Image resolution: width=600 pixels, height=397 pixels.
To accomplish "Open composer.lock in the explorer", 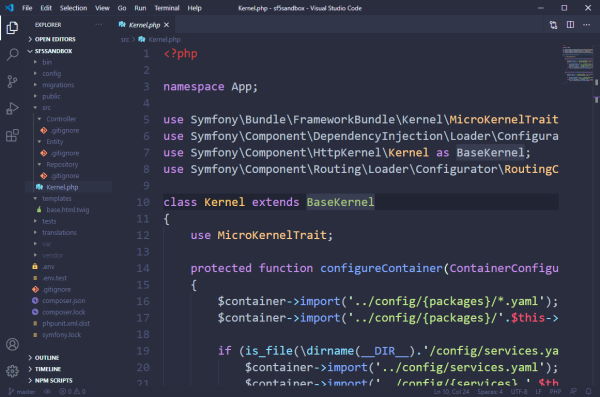I will click(x=64, y=312).
